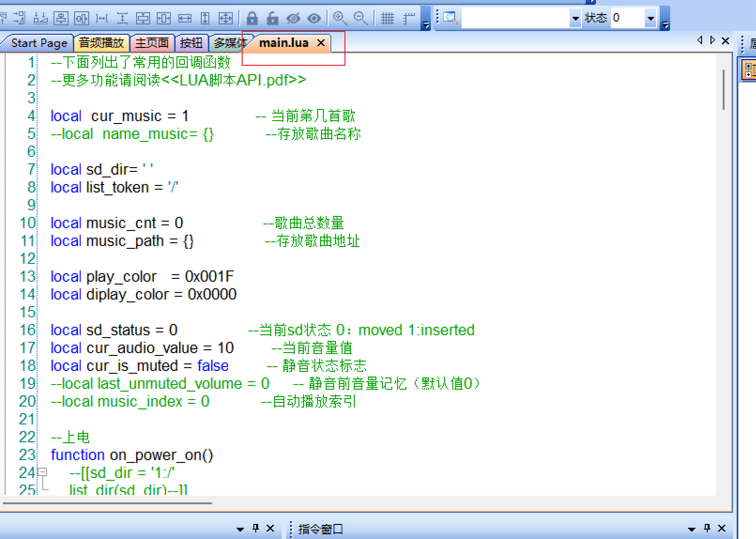The width and height of the screenshot is (756, 539).
Task: Select the zoom in tool
Action: click(340, 18)
